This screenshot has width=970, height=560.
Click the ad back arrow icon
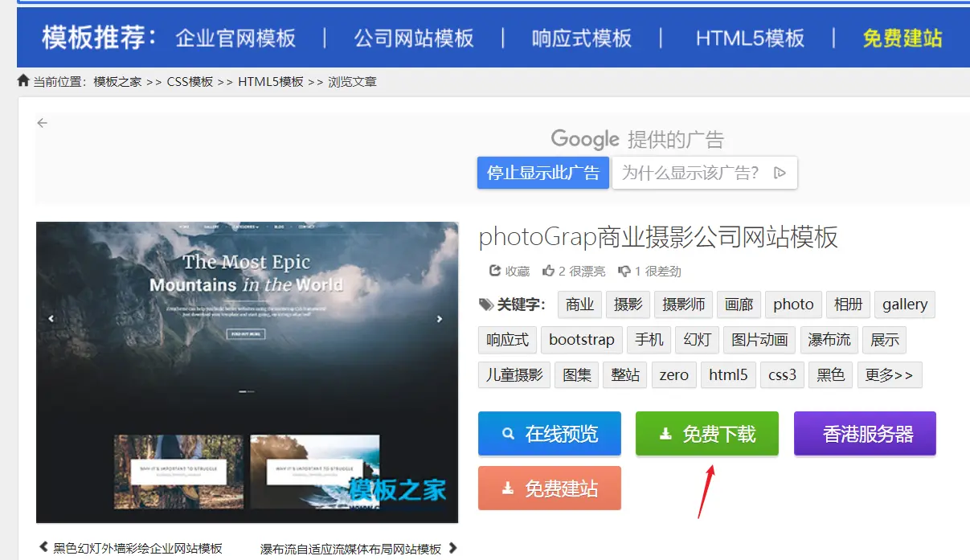click(x=43, y=123)
